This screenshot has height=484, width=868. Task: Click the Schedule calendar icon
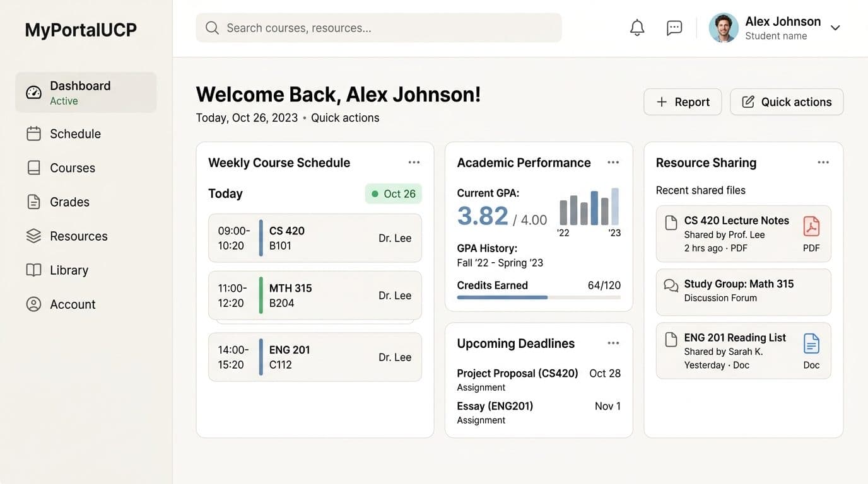click(33, 134)
